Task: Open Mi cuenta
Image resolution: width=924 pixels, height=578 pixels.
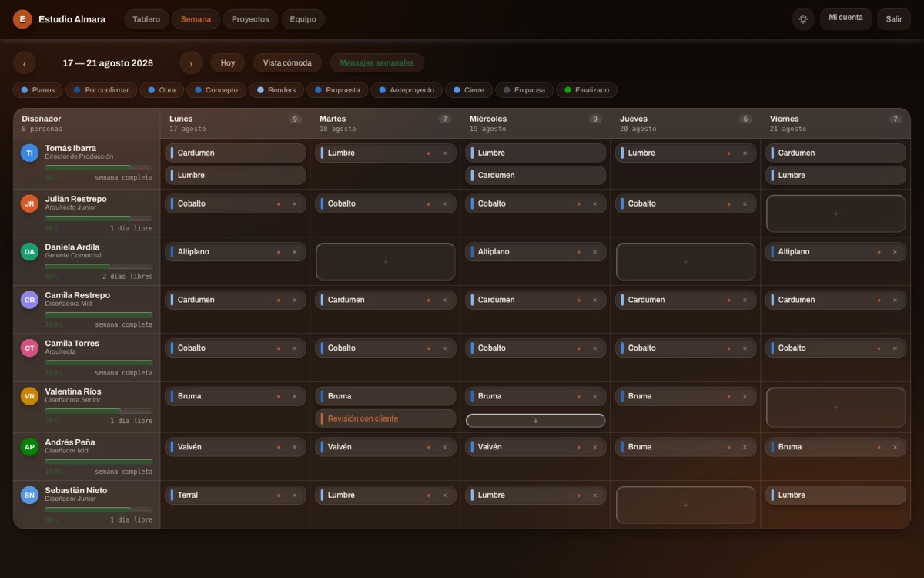Action: pyautogui.click(x=845, y=19)
